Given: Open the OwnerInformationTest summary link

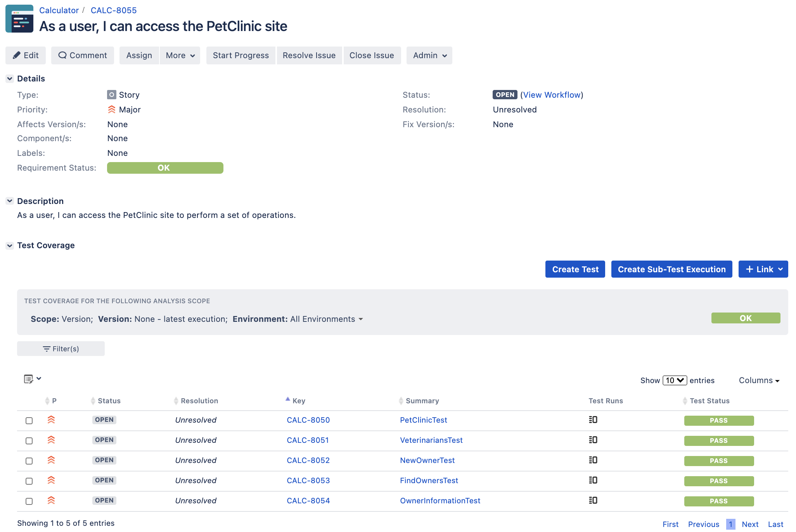Looking at the screenshot, I should point(440,501).
